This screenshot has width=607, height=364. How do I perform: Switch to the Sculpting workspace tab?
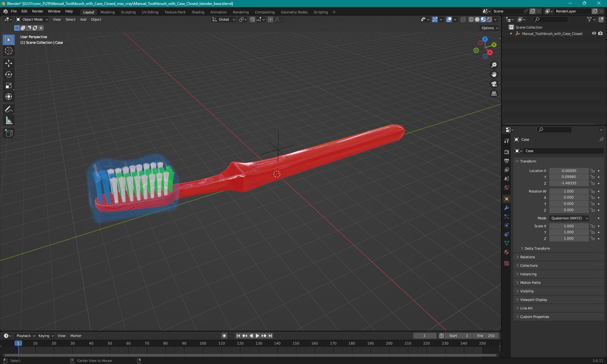tap(128, 12)
